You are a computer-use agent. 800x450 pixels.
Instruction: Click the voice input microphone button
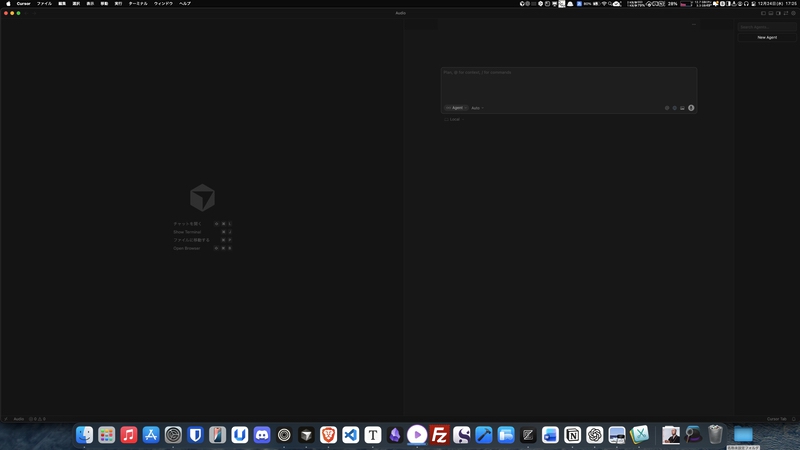pos(691,108)
